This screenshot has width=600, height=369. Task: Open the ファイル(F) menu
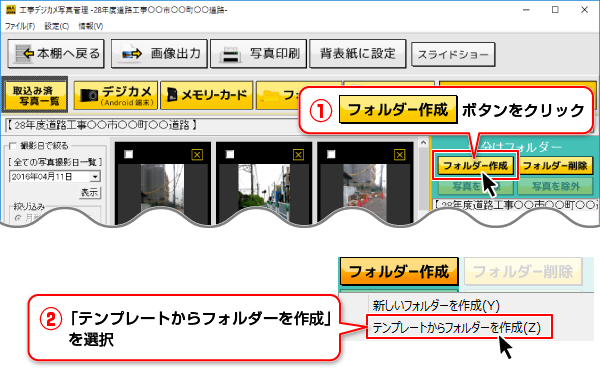[x=20, y=26]
